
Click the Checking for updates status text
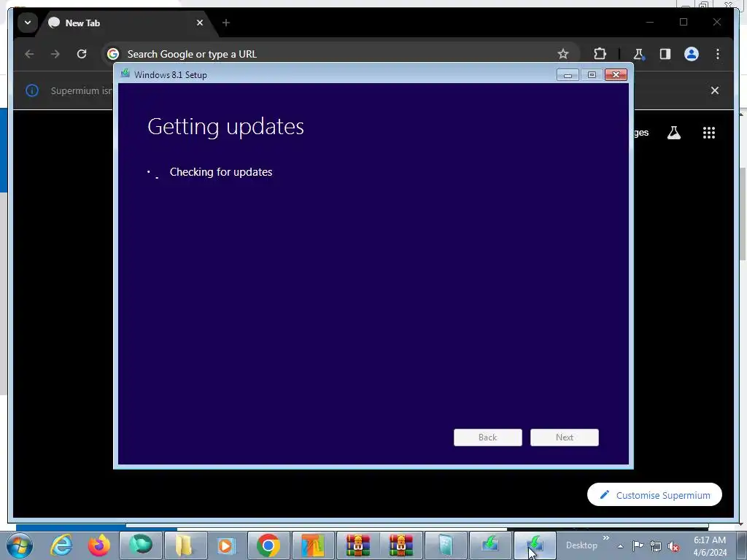tap(221, 172)
